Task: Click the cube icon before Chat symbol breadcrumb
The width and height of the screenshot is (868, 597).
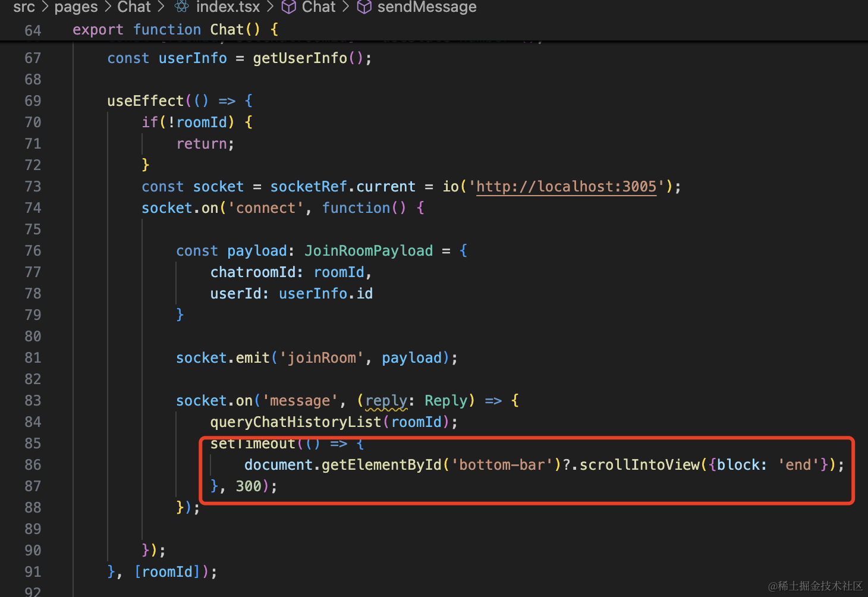Action: (x=288, y=7)
